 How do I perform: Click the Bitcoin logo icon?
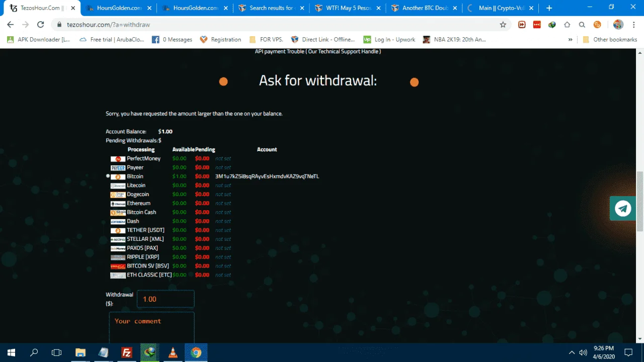(118, 177)
